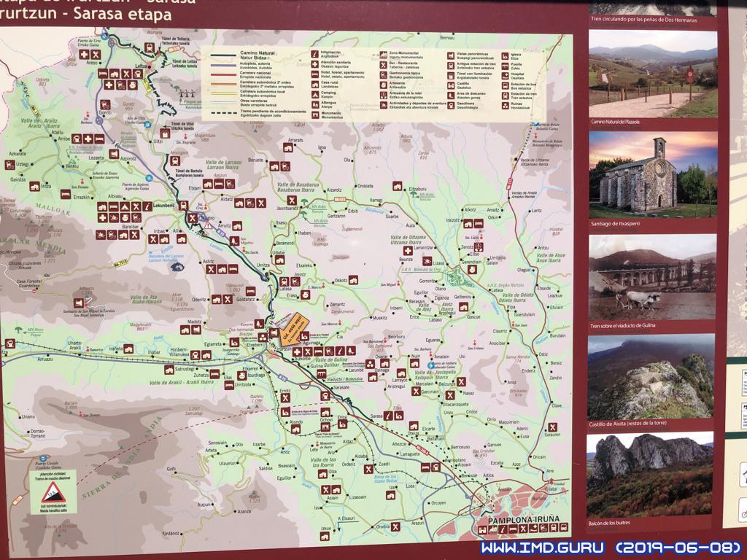
Task: Click the blue spring marker near Amalain
Action: tap(431, 365)
